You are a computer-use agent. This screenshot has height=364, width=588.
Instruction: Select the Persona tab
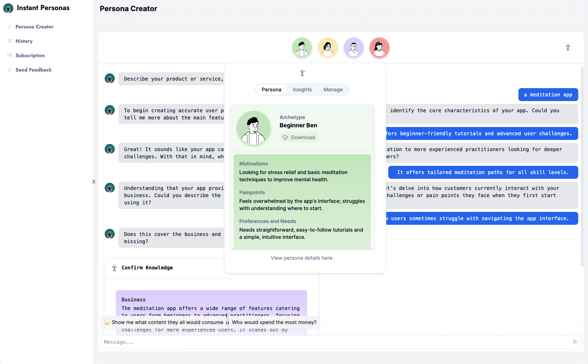pos(271,90)
